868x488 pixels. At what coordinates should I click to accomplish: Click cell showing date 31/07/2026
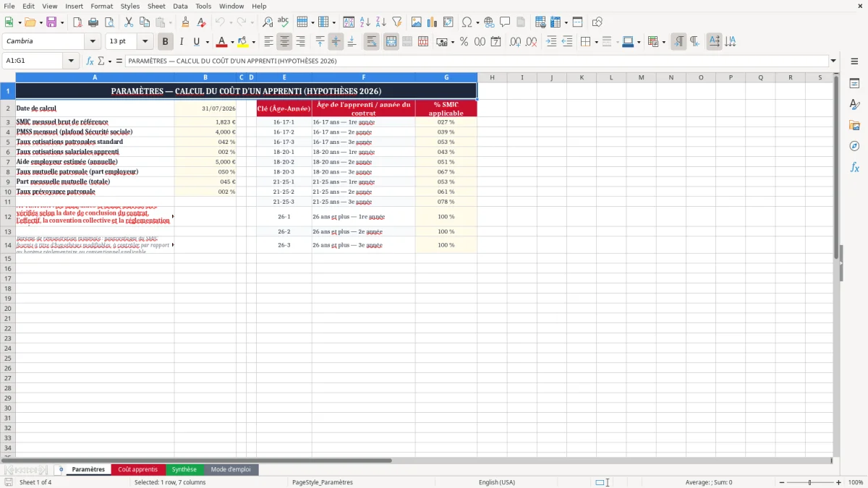point(205,108)
